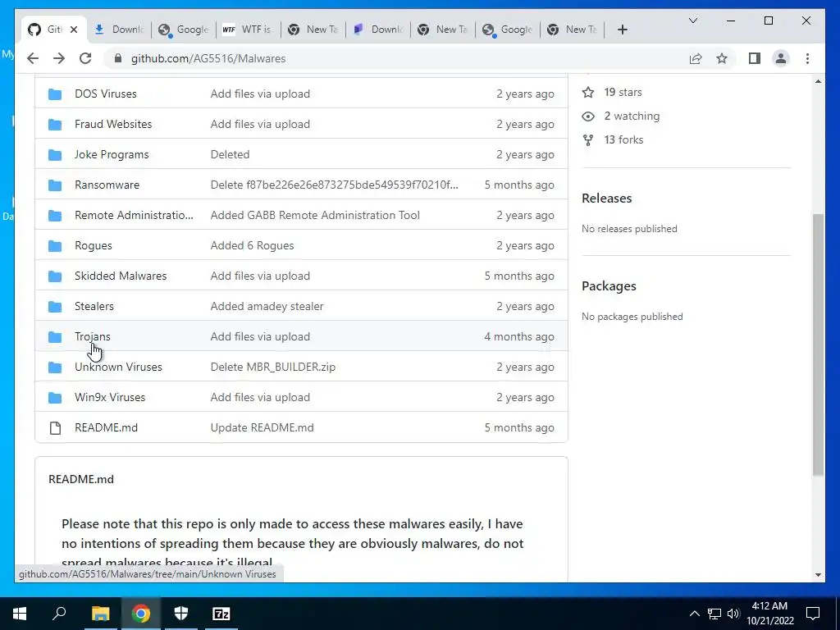Image resolution: width=840 pixels, height=630 pixels.
Task: Click the README.md file icon
Action: click(x=55, y=428)
